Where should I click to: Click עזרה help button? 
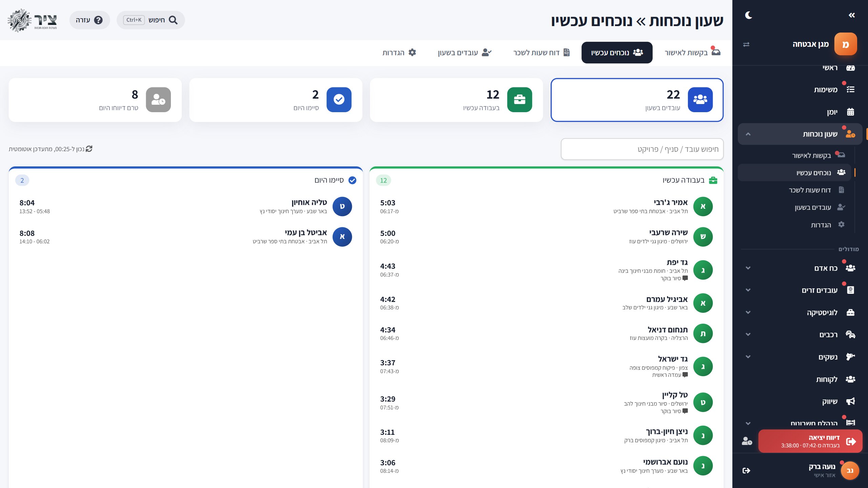[x=90, y=20]
